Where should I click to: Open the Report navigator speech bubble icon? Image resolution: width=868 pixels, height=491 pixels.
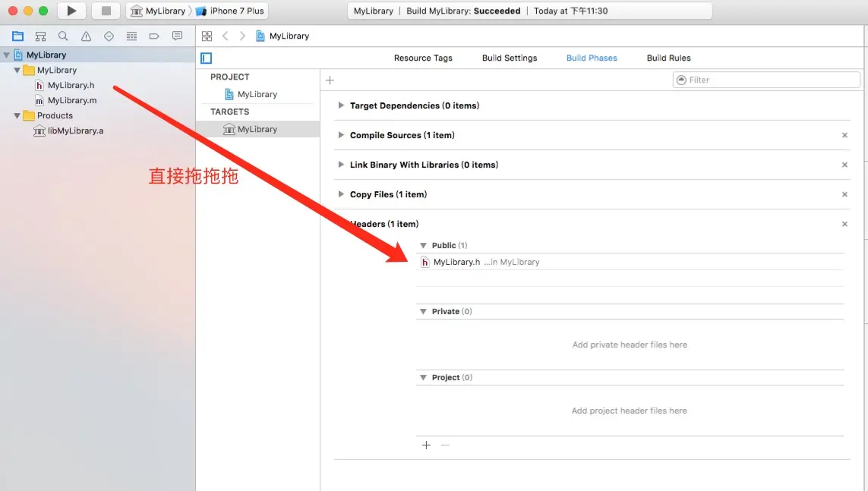point(177,36)
